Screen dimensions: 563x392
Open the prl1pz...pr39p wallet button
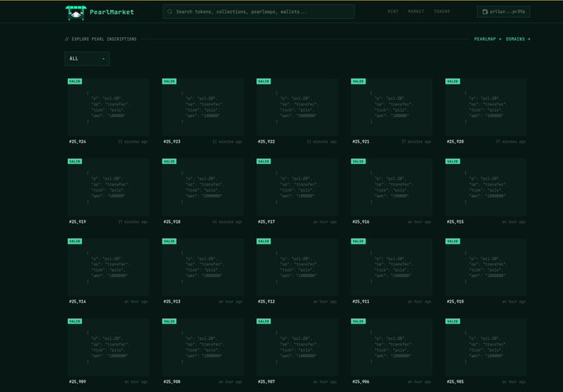[x=503, y=12]
